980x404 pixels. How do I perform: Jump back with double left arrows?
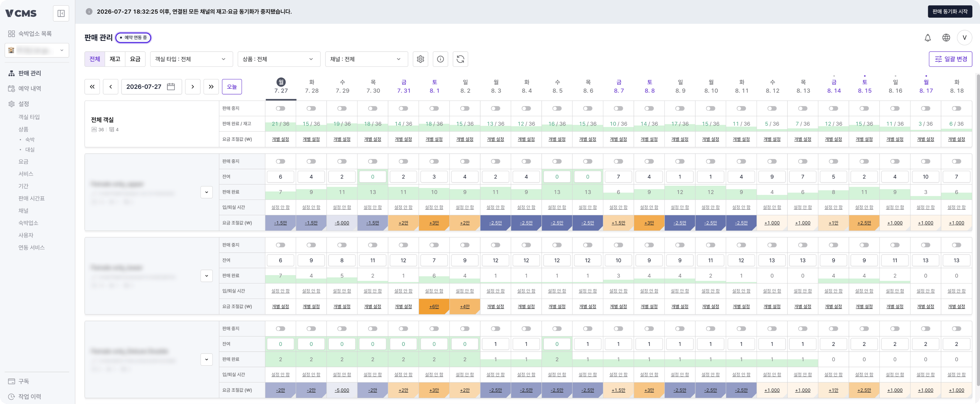coord(92,87)
